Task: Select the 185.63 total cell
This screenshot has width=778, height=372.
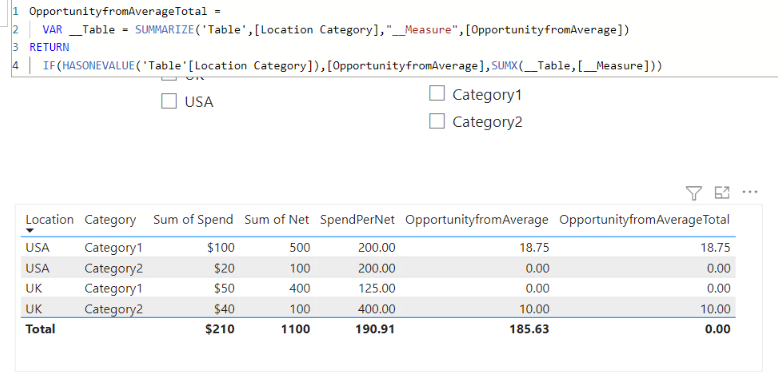Action: [x=529, y=329]
